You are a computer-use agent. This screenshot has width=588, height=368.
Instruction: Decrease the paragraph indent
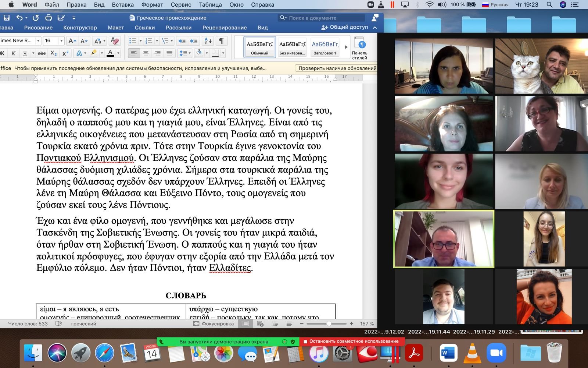coord(182,41)
